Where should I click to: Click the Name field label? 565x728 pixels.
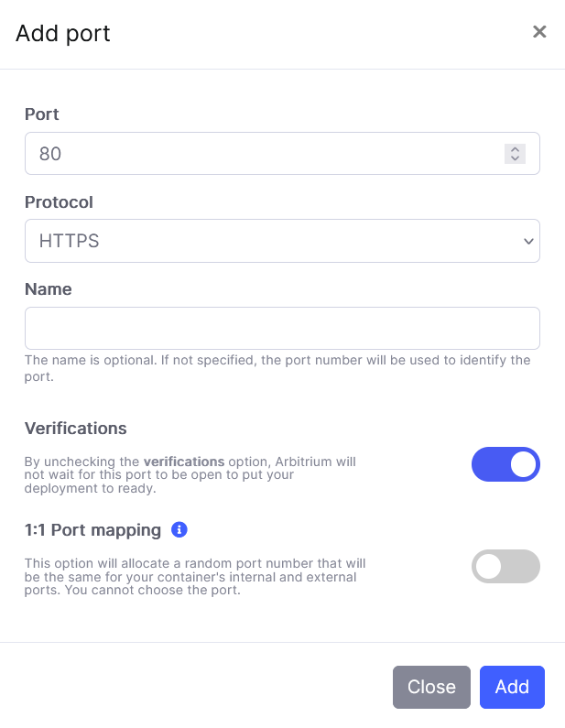pos(48,289)
